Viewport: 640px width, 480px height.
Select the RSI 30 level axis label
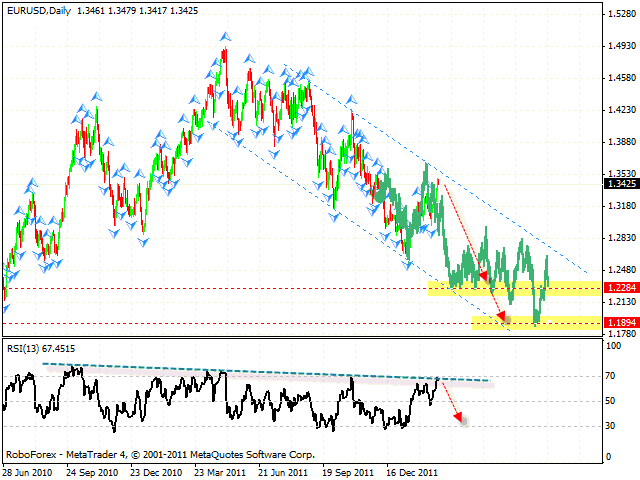(612, 426)
